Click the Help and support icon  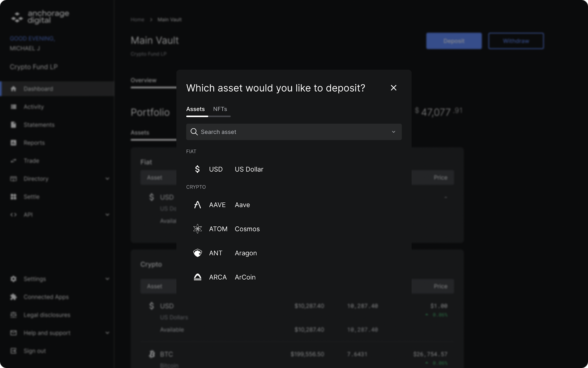click(x=14, y=333)
